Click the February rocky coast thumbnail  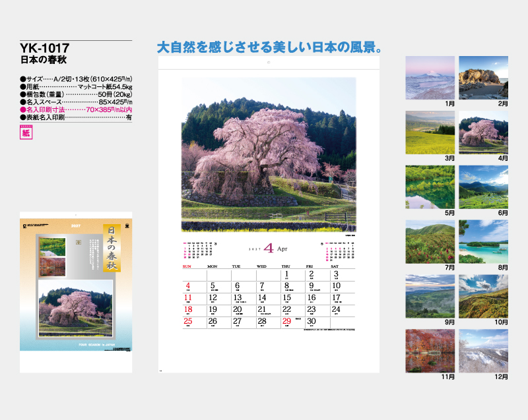[x=483, y=78]
